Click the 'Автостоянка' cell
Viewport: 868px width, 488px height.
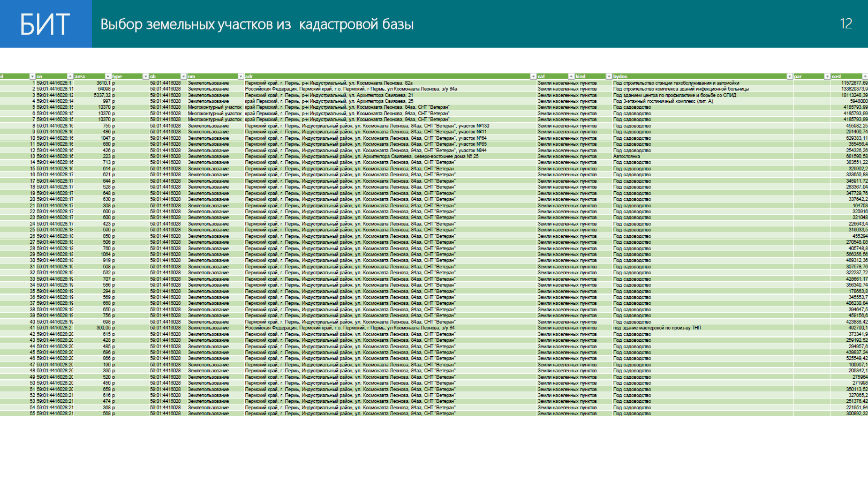(x=627, y=156)
